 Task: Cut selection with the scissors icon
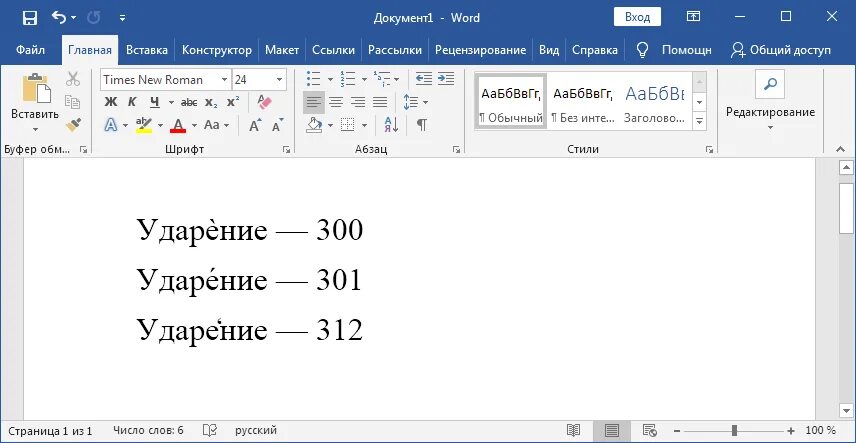pos(73,79)
